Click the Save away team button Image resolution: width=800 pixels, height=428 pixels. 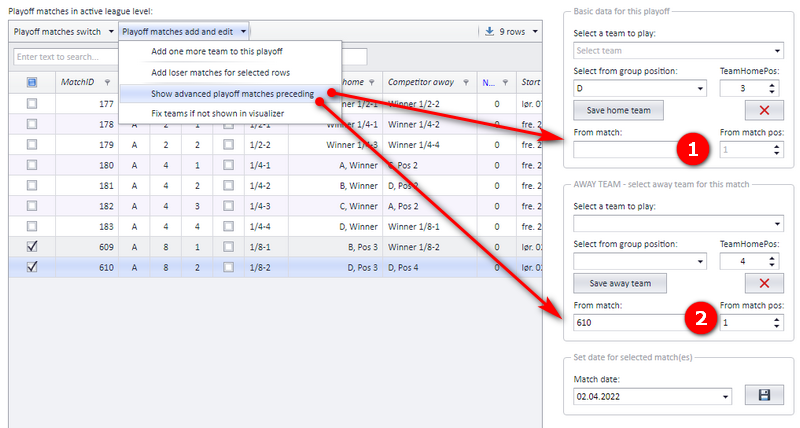tap(620, 283)
